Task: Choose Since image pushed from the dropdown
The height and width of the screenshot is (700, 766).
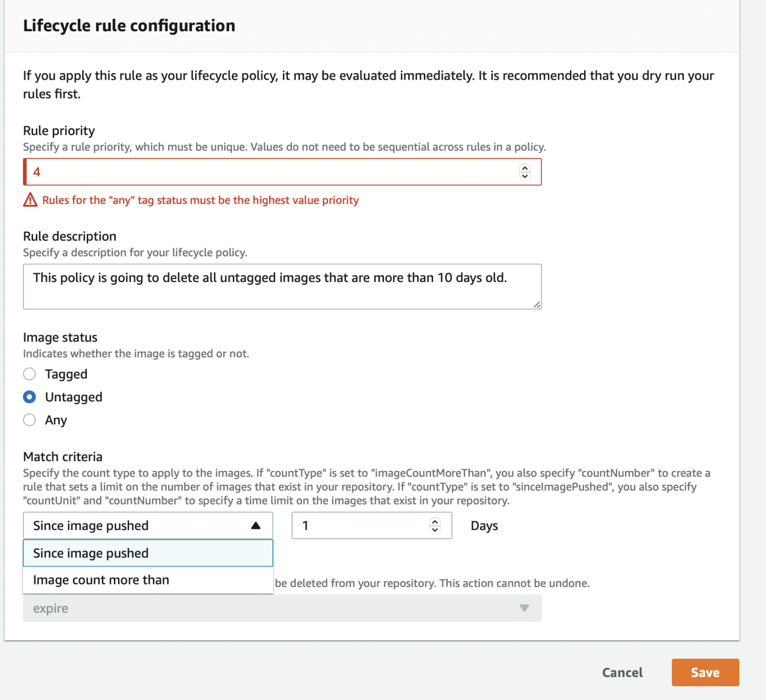Action: pos(90,553)
